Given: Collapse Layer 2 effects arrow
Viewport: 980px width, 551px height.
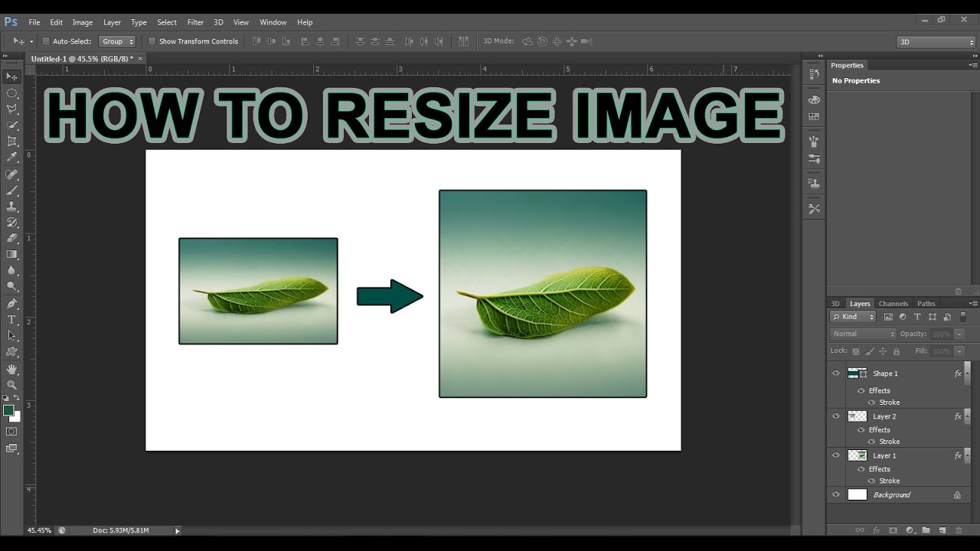Looking at the screenshot, I should 968,416.
